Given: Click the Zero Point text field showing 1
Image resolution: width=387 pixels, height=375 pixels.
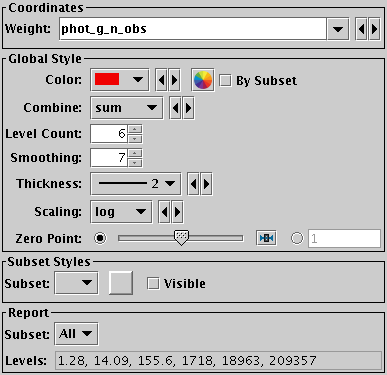Looking at the screenshot, I should (x=344, y=238).
